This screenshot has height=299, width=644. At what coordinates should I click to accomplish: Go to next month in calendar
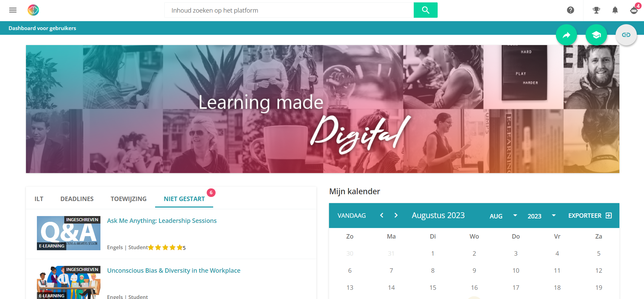(396, 215)
